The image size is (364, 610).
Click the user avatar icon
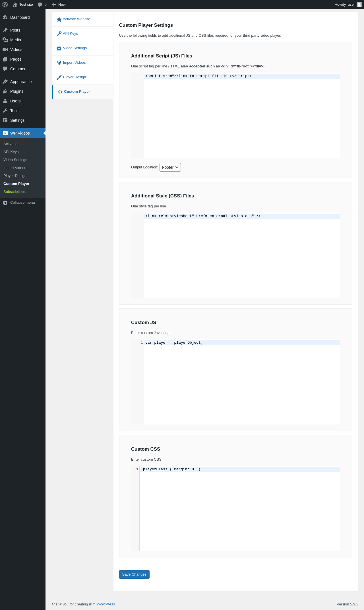(359, 5)
